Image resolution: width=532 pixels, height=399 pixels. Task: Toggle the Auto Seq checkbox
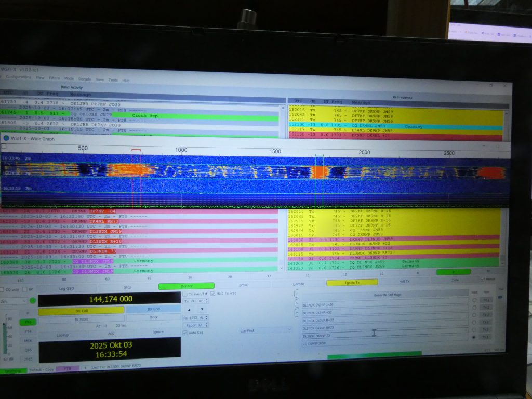[185, 332]
